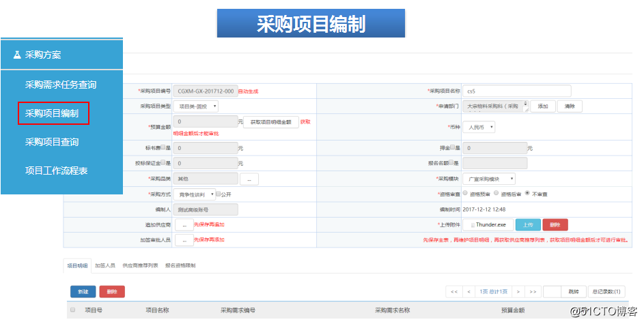Viewport: 644px width, 324px height.
Task: Go to the next page with > button
Action: [518, 292]
